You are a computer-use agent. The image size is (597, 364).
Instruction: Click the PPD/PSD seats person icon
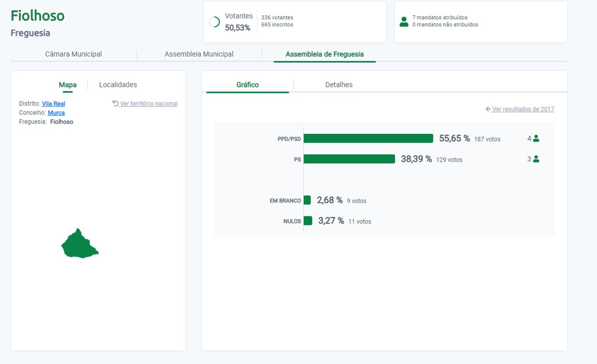pyautogui.click(x=536, y=138)
